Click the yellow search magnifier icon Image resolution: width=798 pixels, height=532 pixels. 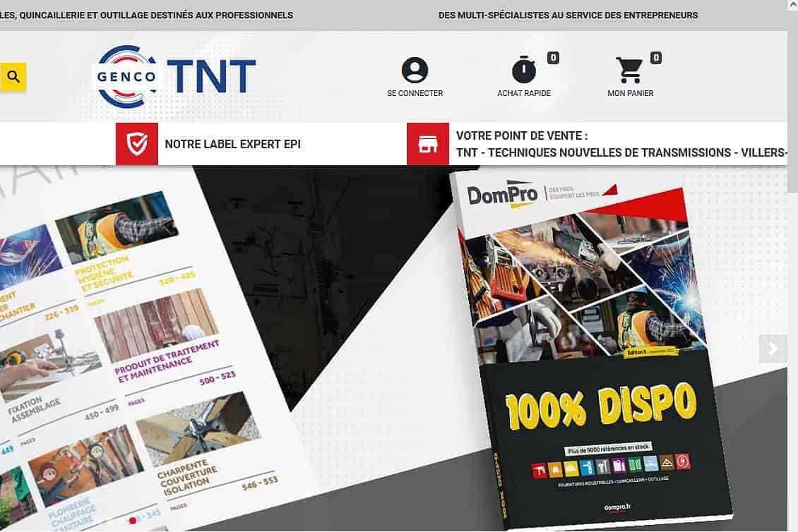coord(13,76)
